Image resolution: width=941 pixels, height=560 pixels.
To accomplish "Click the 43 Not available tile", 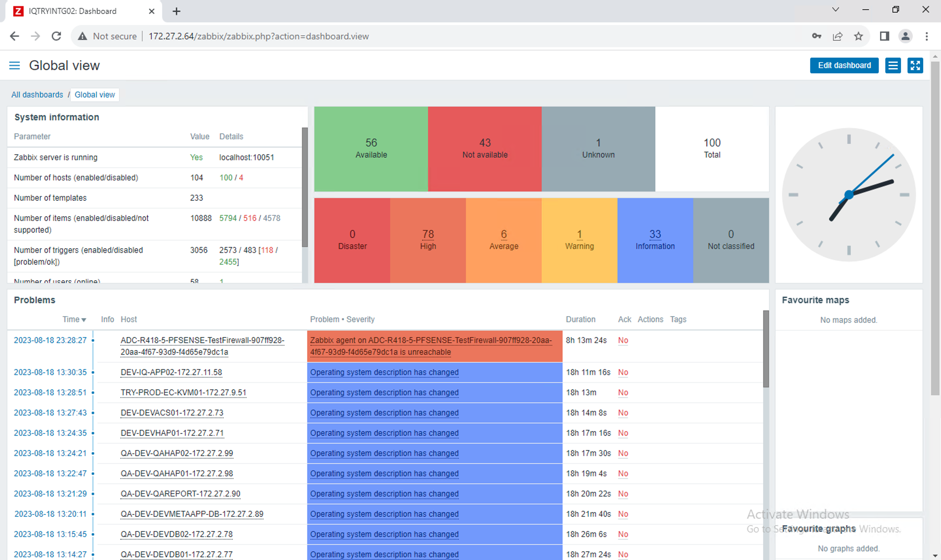I will click(485, 149).
